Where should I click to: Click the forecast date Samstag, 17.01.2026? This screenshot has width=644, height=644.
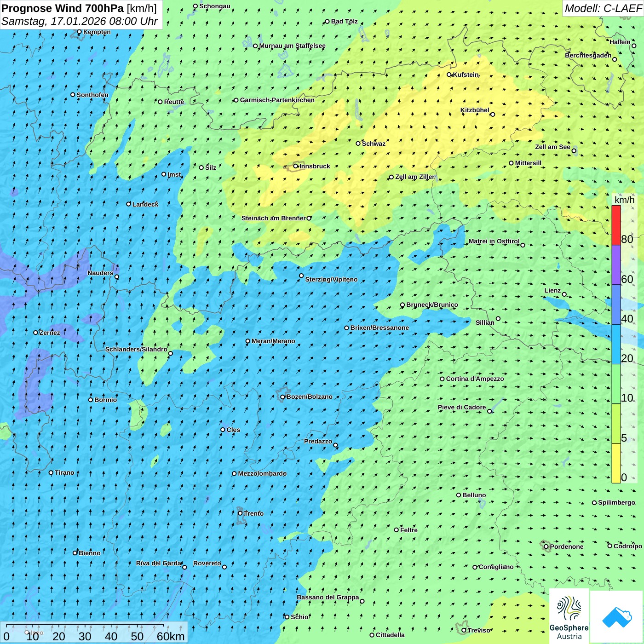pos(79,21)
